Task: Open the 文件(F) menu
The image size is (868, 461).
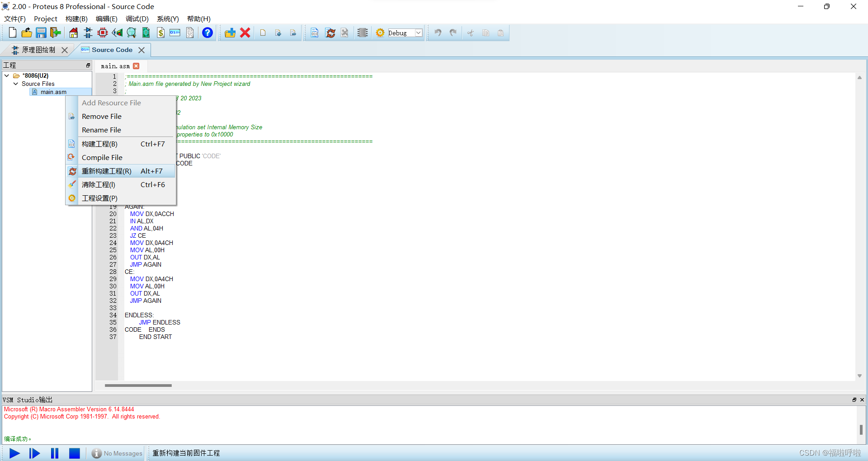Action: pos(15,19)
